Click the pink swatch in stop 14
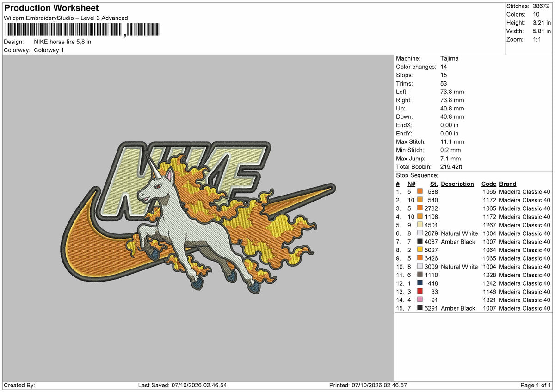This screenshot has height=392, width=555. pyautogui.click(x=420, y=299)
